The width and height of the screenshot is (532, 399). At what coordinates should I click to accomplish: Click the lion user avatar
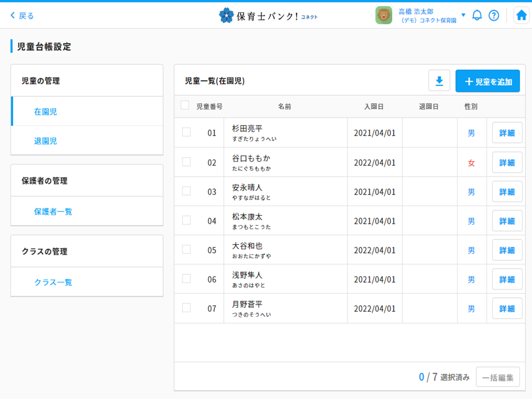383,15
